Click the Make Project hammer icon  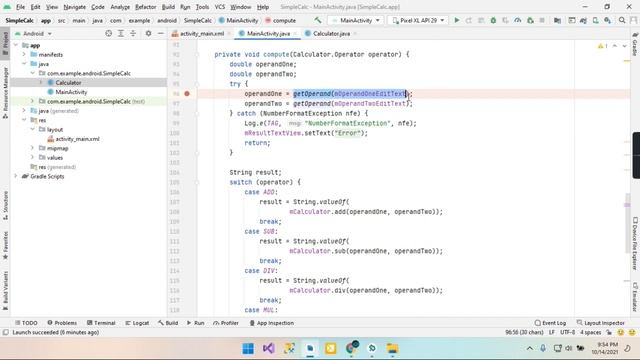[x=318, y=20]
